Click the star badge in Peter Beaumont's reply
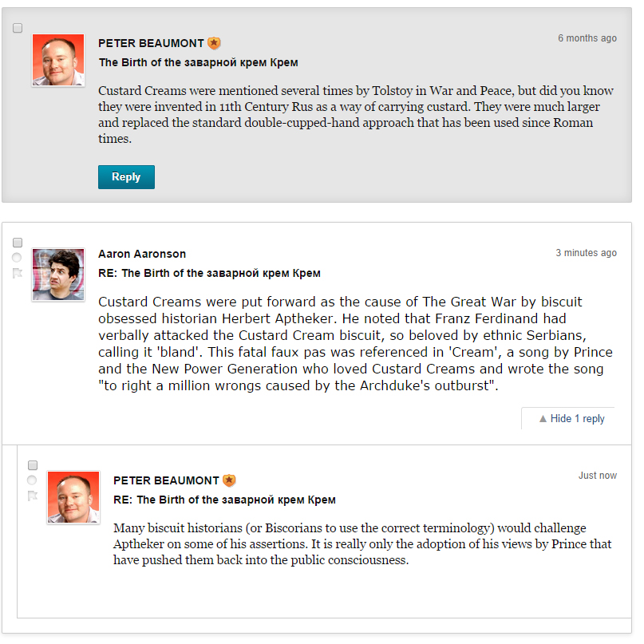This screenshot has width=644, height=644. 229,480
